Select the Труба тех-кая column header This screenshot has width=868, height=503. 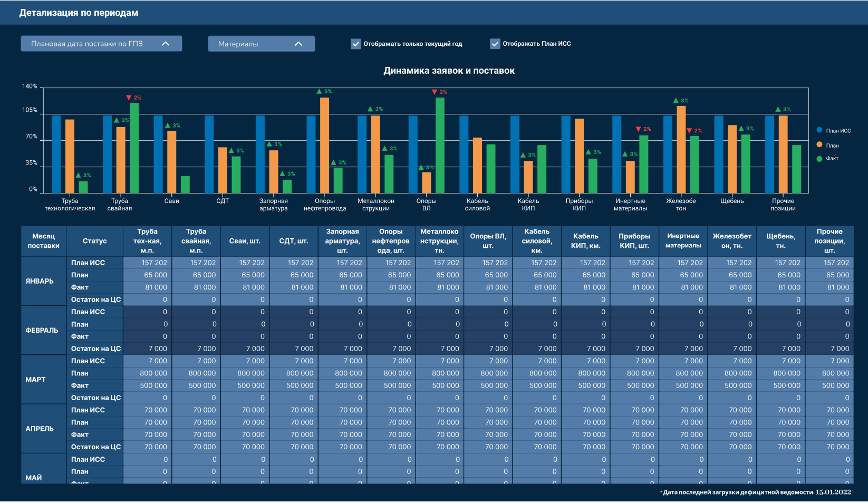[147, 241]
